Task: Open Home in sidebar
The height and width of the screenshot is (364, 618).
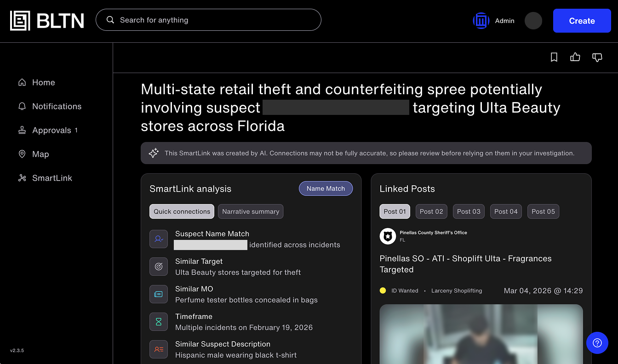Action: pos(44,82)
